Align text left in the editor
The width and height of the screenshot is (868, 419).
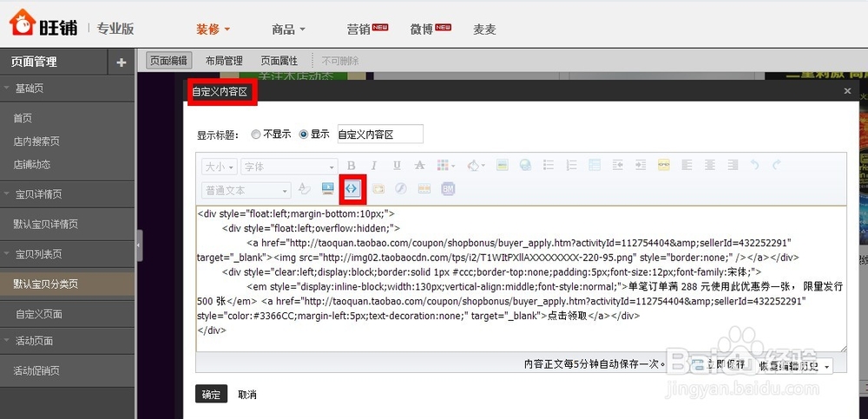[x=687, y=165]
